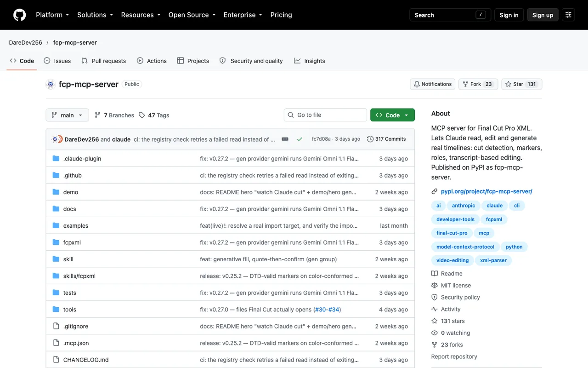Click the scale icon beside MIT license
Image resolution: width=588 pixels, height=368 pixels.
click(435, 285)
